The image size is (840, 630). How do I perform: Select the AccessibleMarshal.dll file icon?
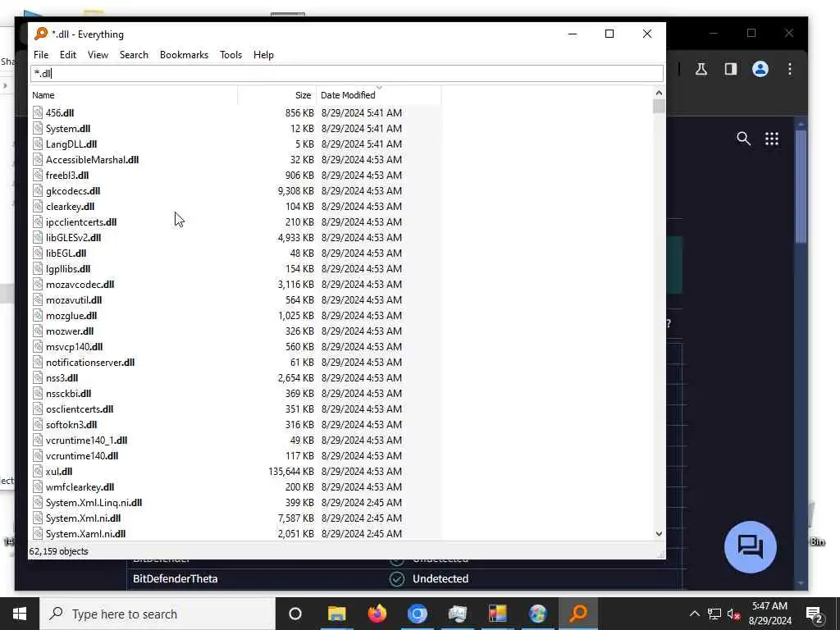[38, 159]
